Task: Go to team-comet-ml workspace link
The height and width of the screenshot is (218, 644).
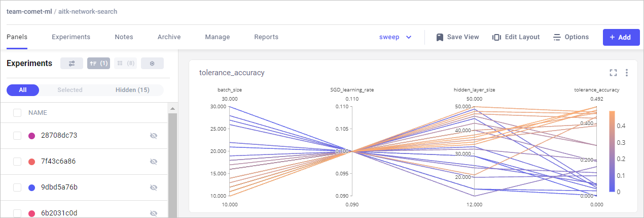Action: pyautogui.click(x=29, y=12)
